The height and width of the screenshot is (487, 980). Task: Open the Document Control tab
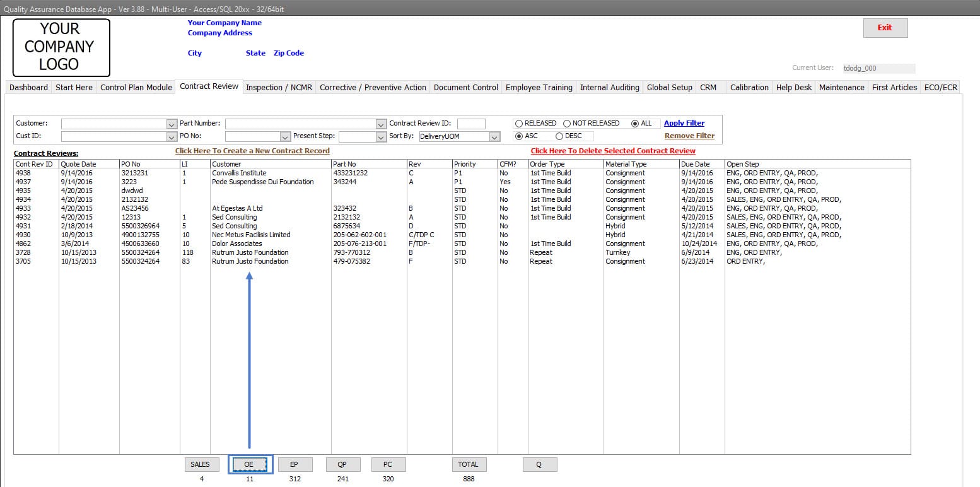466,88
